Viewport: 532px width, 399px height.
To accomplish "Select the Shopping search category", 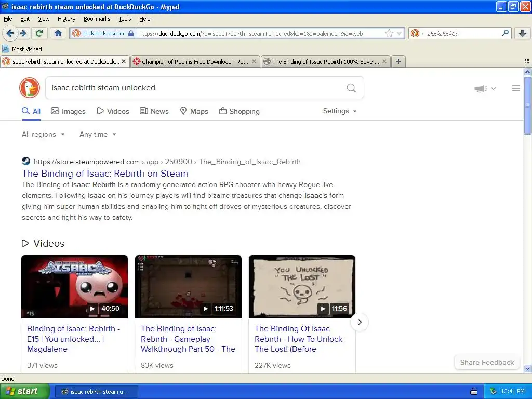I will 239,111.
